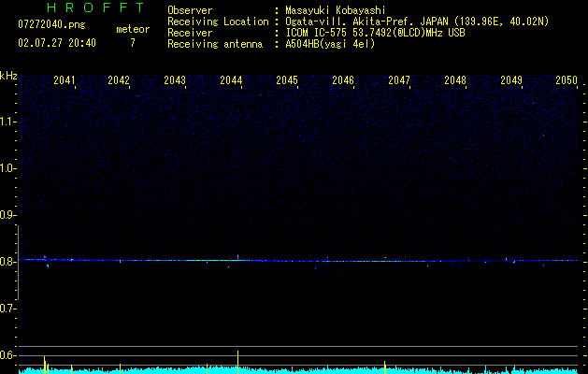This screenshot has height=374, width=588.
Task: Click antenna value A504HB(yagi 4el)
Action: (330, 44)
